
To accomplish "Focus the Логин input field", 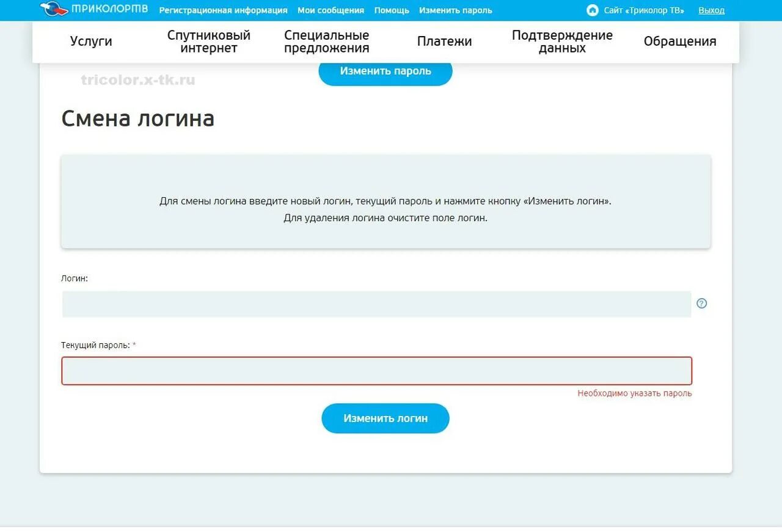I will (x=376, y=304).
